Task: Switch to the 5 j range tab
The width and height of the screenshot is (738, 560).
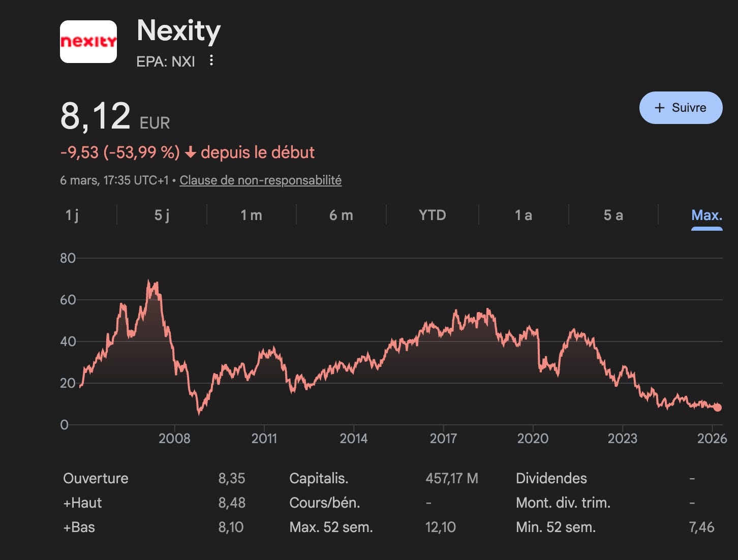Action: [x=162, y=215]
